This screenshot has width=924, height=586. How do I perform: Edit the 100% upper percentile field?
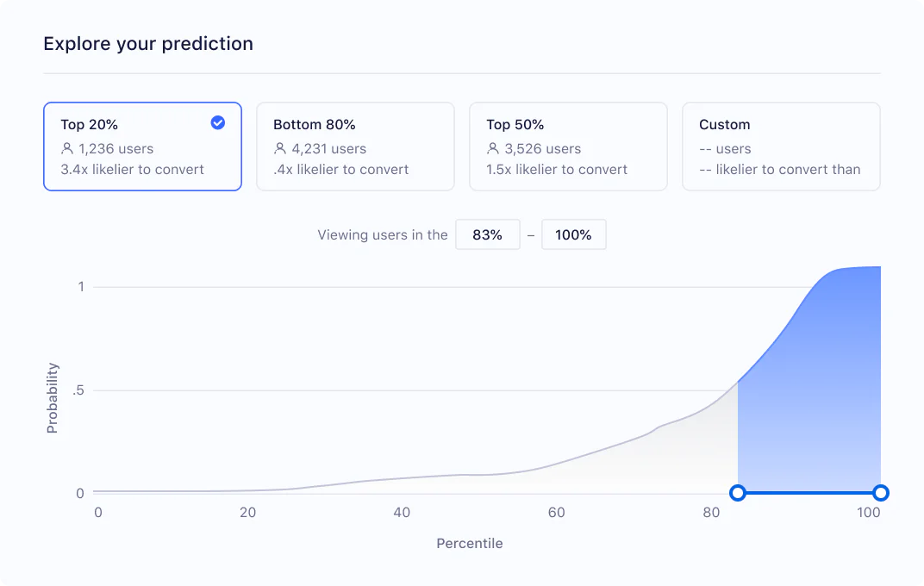[573, 234]
